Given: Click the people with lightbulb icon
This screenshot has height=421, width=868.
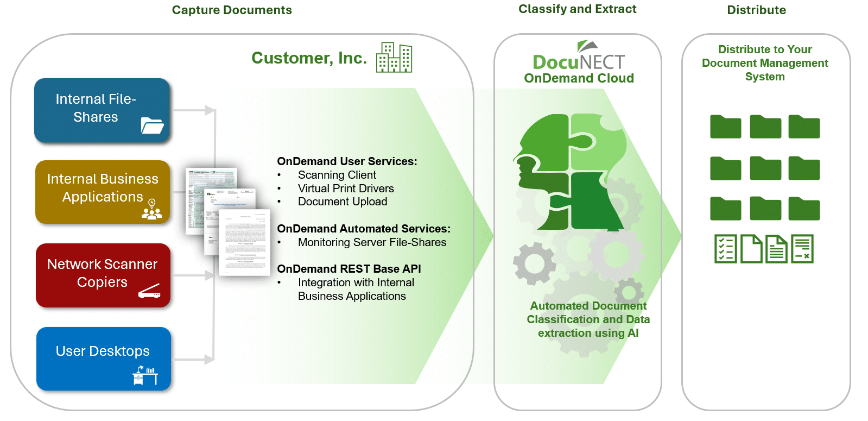Looking at the screenshot, I should point(151,209).
